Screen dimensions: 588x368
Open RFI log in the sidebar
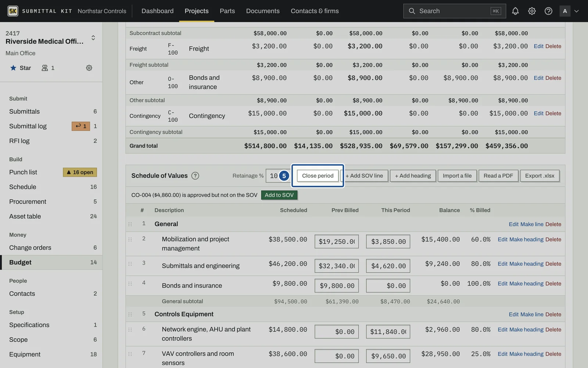coord(51,141)
